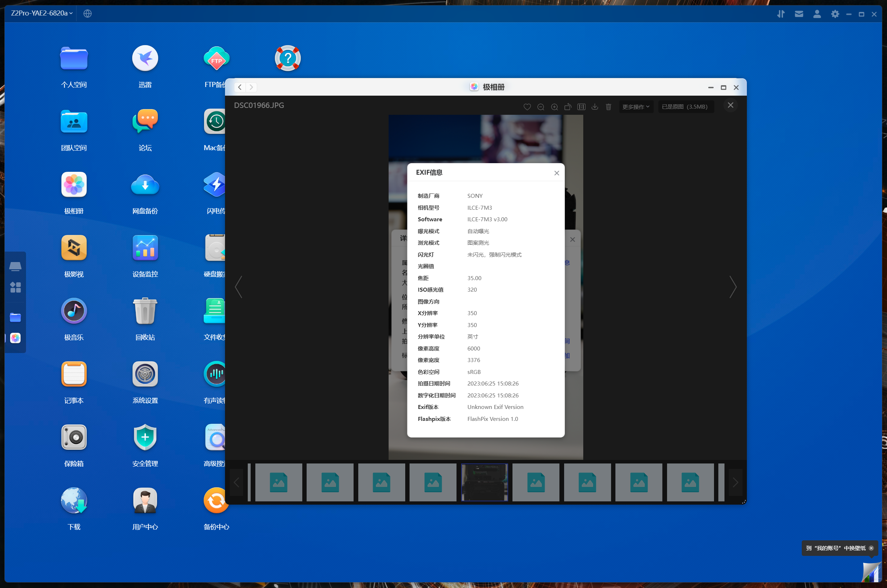Click the zoom in magnifier icon
This screenshot has width=887, height=588.
(x=554, y=107)
